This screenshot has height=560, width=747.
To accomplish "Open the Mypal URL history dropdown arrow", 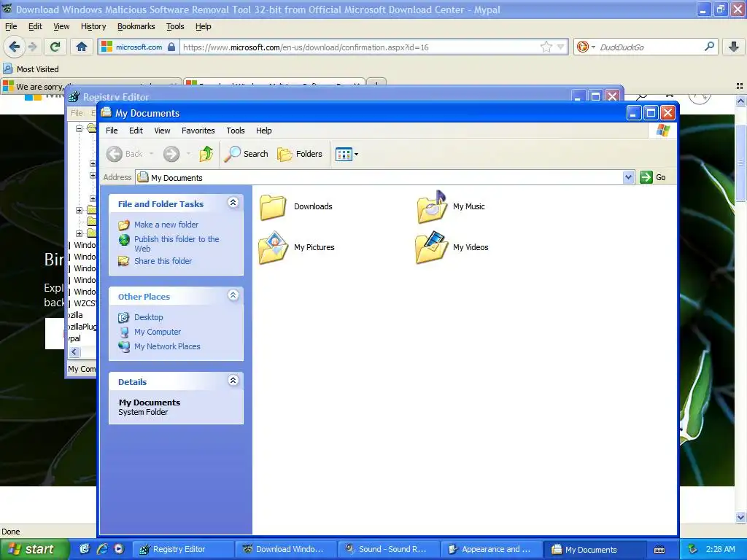I will pyautogui.click(x=561, y=47).
